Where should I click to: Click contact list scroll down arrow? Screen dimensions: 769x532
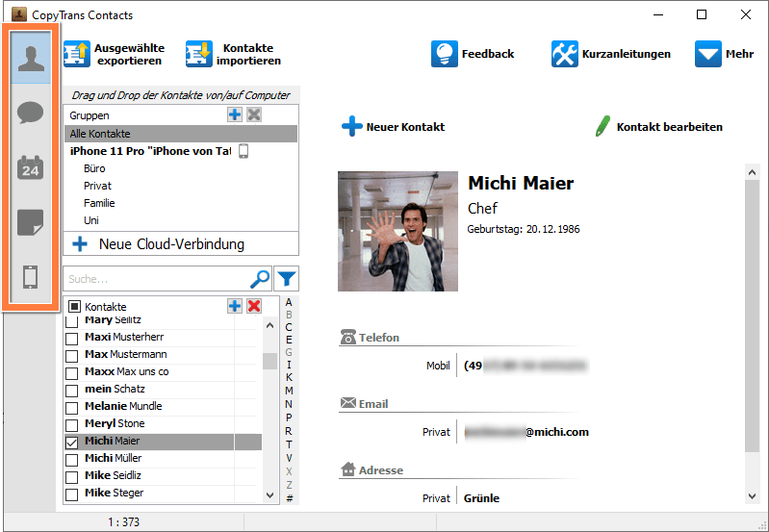(x=269, y=494)
